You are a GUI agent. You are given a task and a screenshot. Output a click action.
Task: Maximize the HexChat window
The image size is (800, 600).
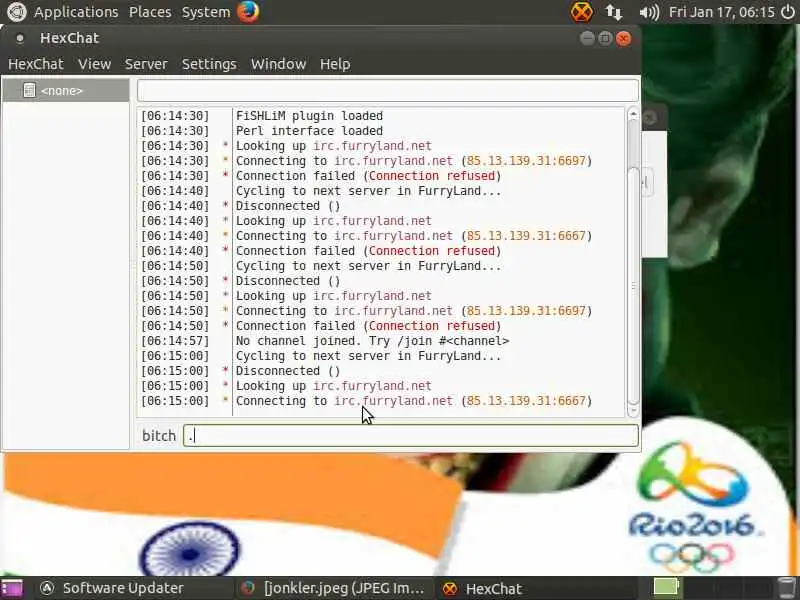(605, 38)
